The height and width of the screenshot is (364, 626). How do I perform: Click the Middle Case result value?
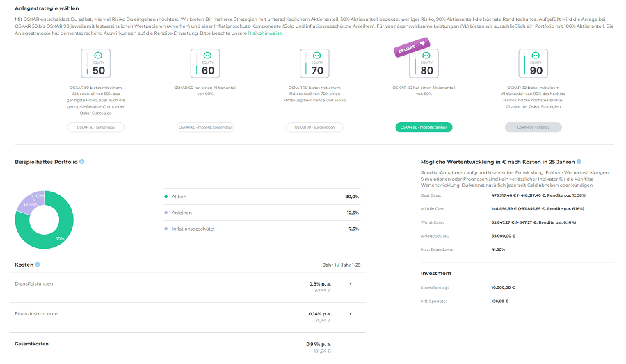538,209
